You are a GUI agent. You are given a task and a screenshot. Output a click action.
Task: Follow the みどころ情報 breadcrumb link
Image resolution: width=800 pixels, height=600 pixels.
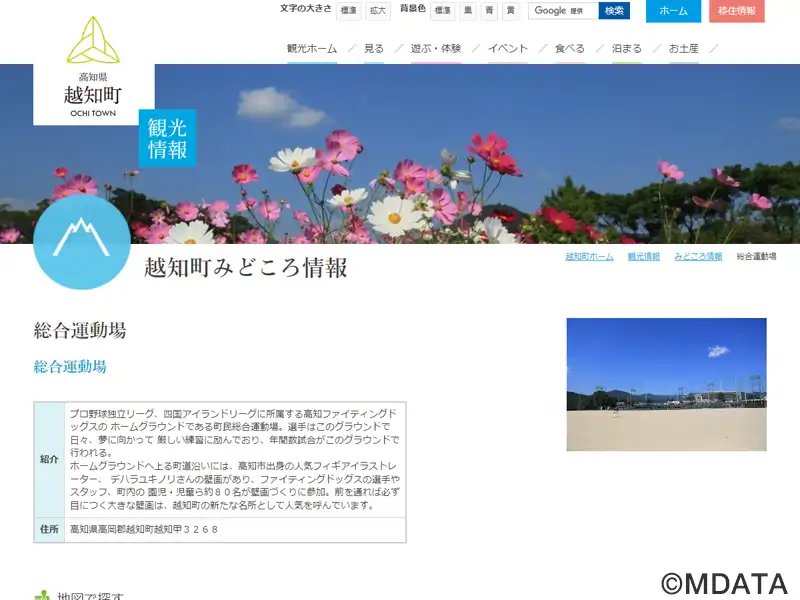[698, 257]
